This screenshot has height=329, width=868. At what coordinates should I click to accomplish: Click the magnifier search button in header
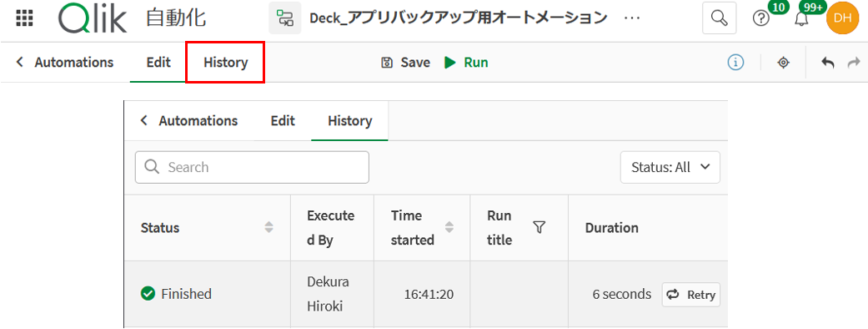(719, 18)
